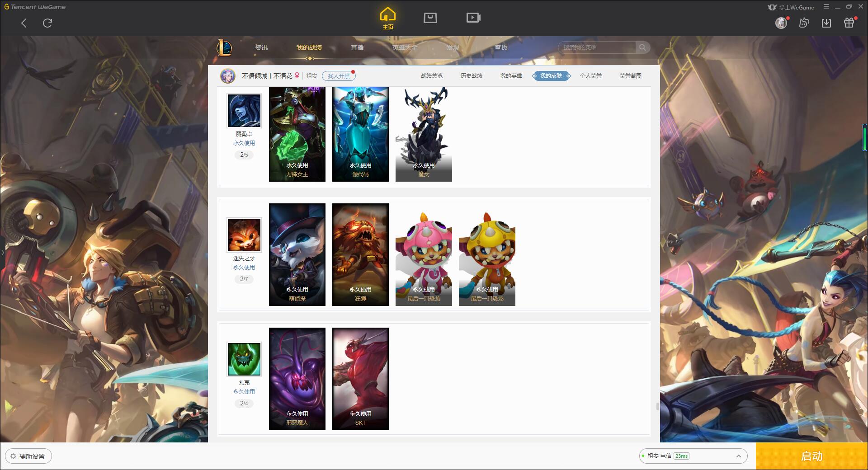Screen dimensions: 868x470
Task: Open the pink 最后一只恐龙 skin thumbnail
Action: 424,254
